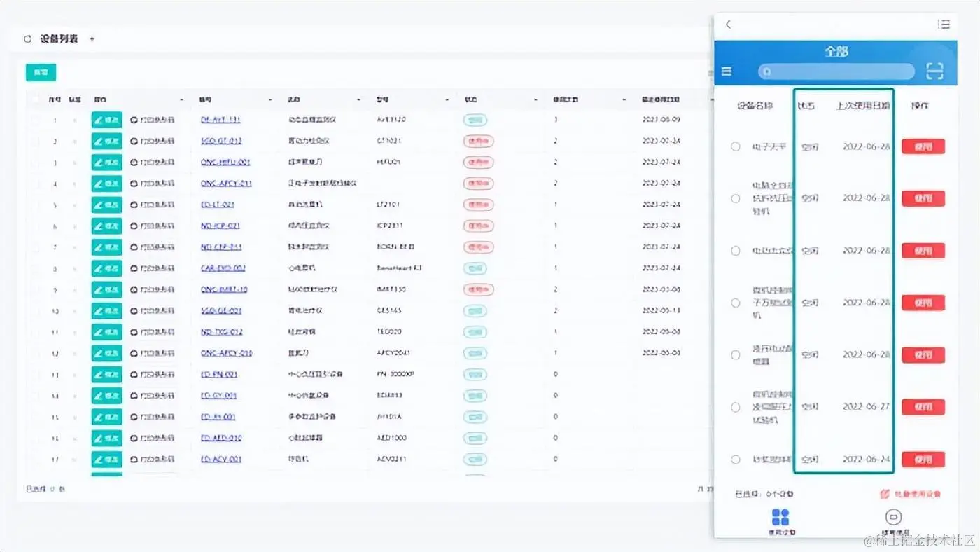Open the list icon at mobile panel top right
Screen dimensions: 980x552
tap(944, 25)
